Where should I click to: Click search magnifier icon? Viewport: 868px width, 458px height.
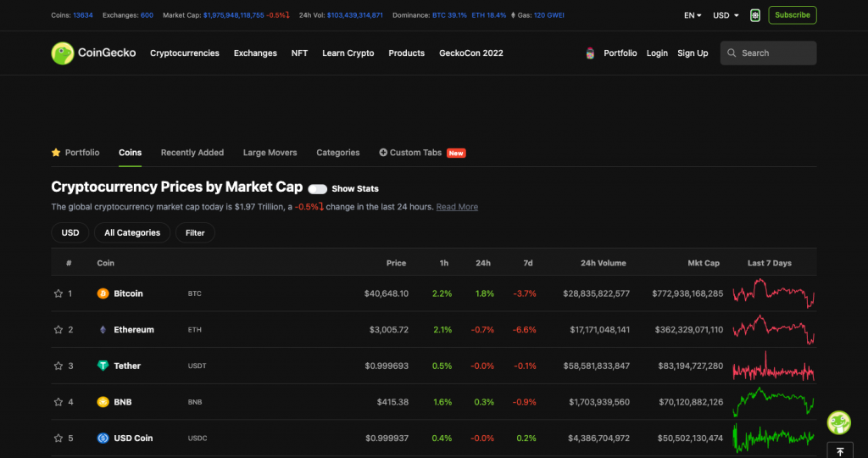coord(732,53)
